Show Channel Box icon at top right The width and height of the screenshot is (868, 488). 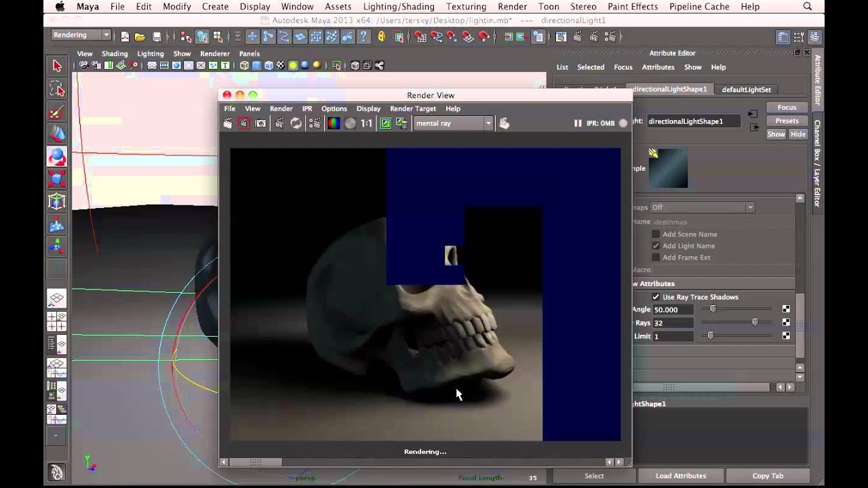coord(814,37)
